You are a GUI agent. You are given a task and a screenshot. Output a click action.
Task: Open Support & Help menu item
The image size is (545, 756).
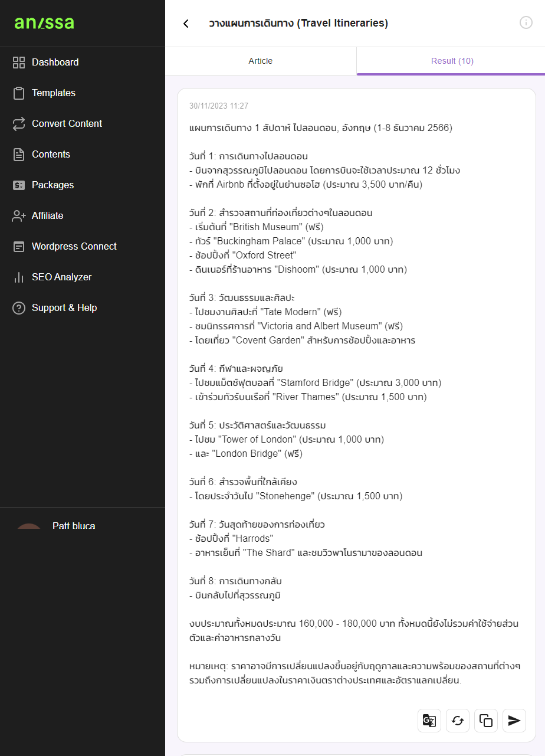pos(83,307)
